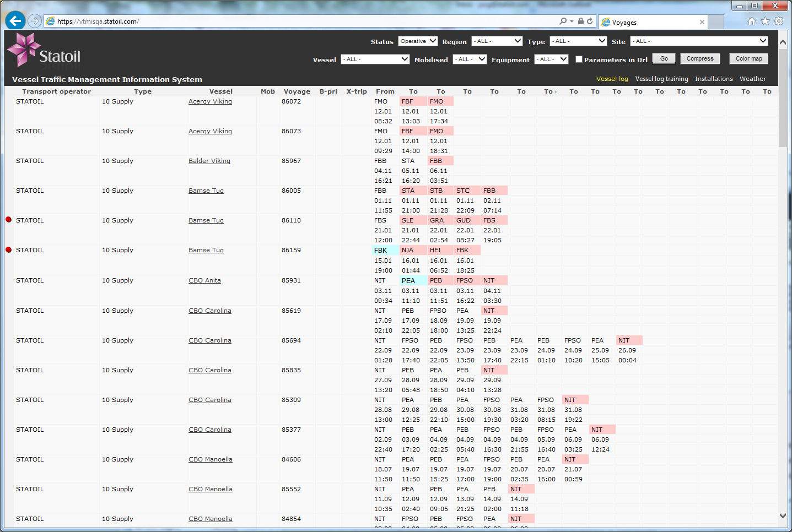Open the Site dropdown

point(699,41)
